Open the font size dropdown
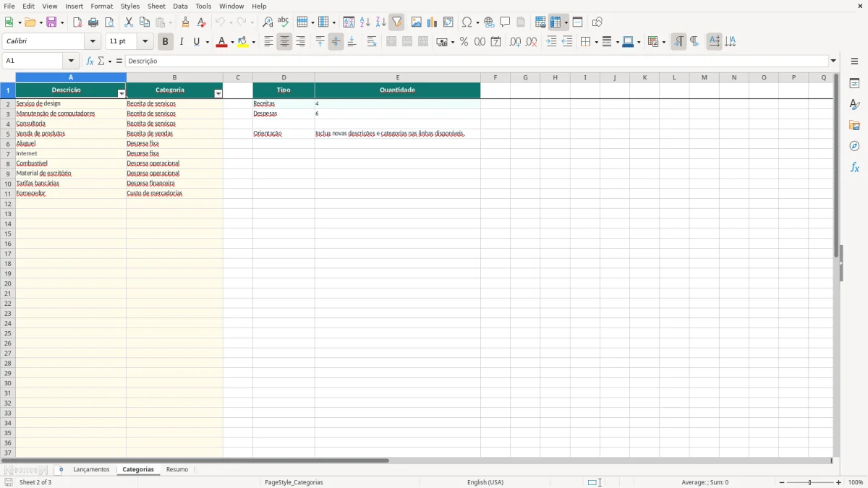This screenshot has width=868, height=488. [145, 42]
